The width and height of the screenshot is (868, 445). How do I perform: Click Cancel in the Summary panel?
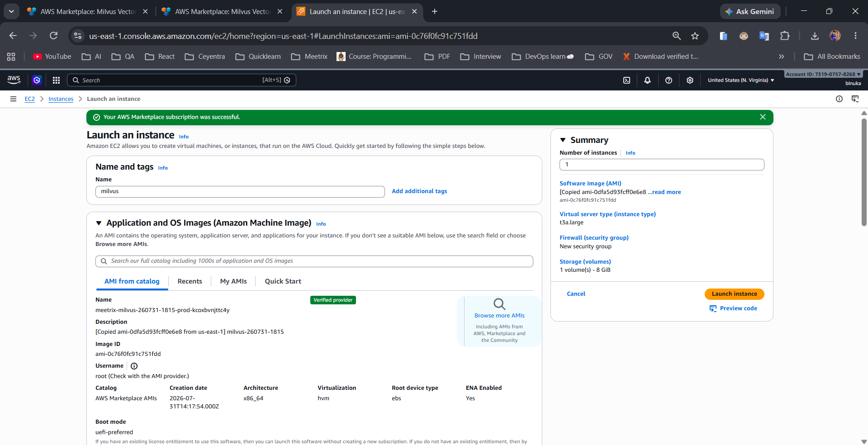[x=576, y=294]
